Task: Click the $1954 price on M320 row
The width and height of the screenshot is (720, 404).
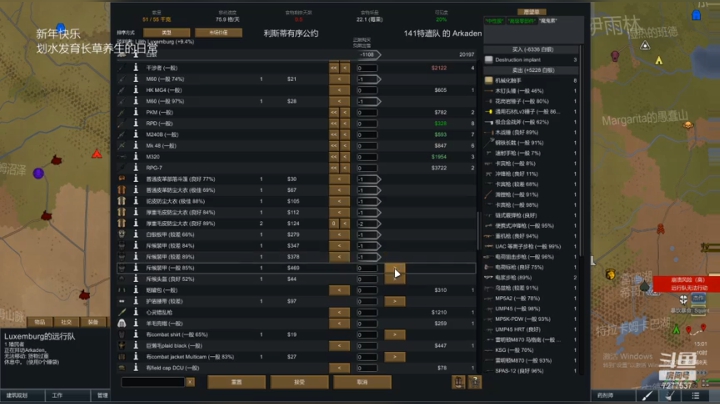Action: (439, 157)
